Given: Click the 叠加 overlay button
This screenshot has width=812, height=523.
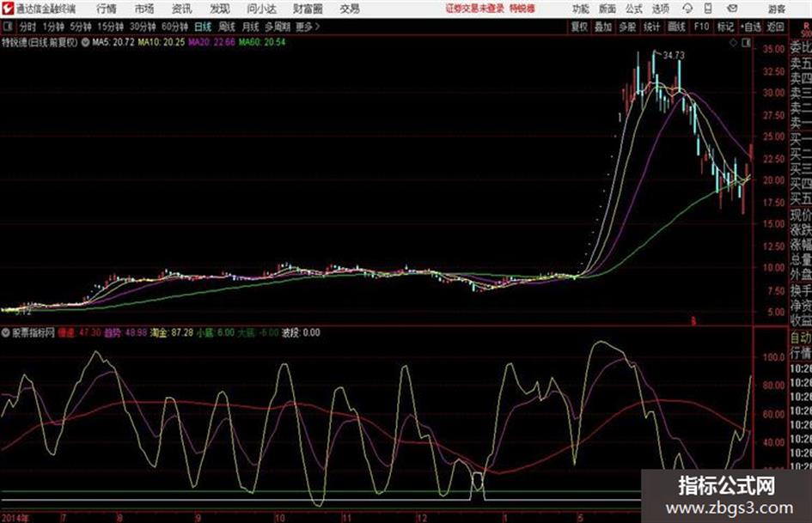Looking at the screenshot, I should pos(603,27).
